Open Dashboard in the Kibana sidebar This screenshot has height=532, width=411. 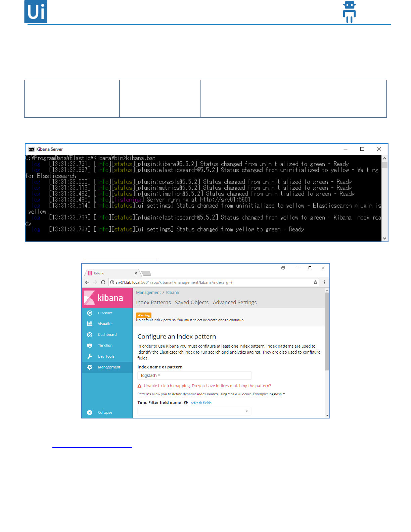(107, 335)
